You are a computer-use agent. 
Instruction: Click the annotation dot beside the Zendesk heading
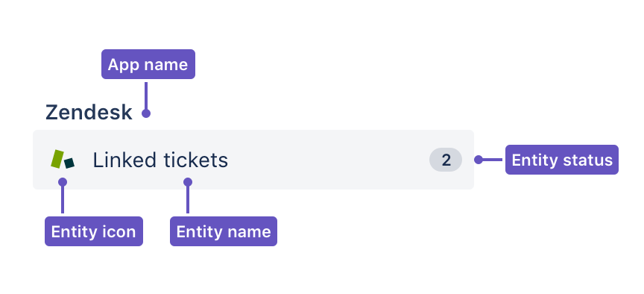coord(146,113)
